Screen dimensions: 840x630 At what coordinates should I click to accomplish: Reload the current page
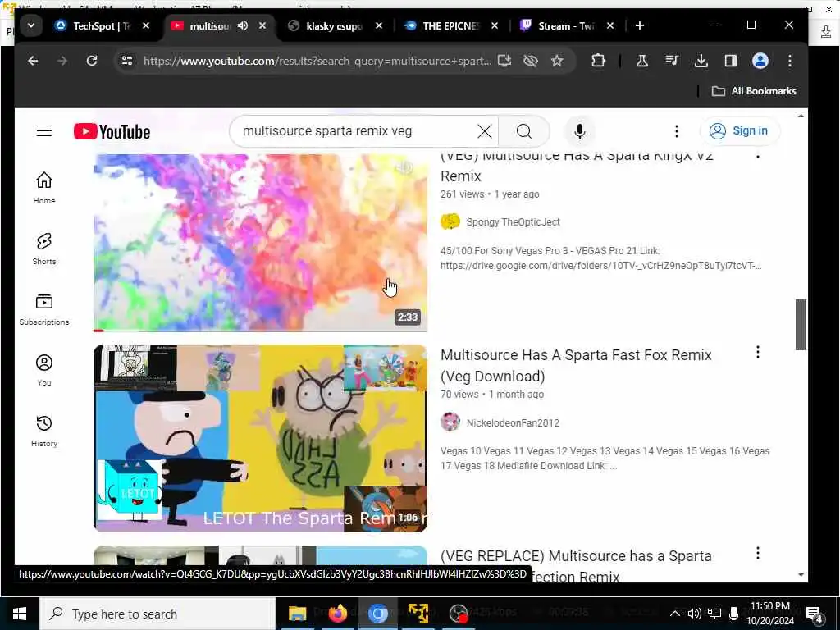point(92,61)
